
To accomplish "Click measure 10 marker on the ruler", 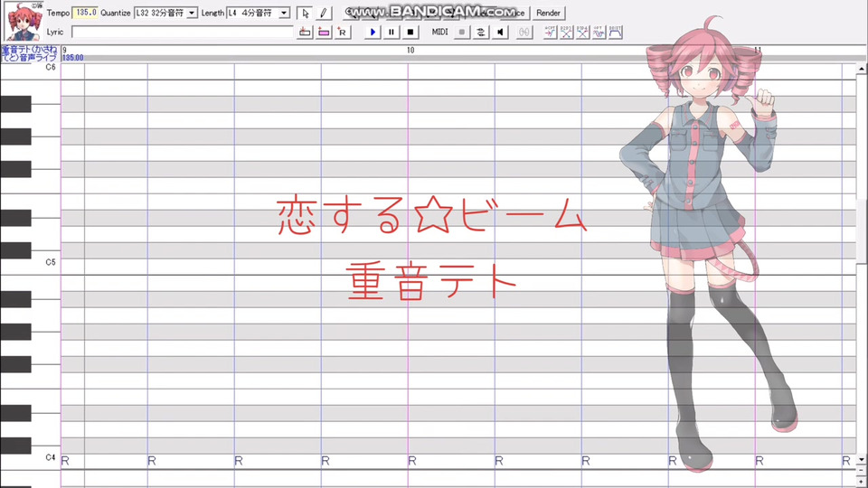I will 410,50.
